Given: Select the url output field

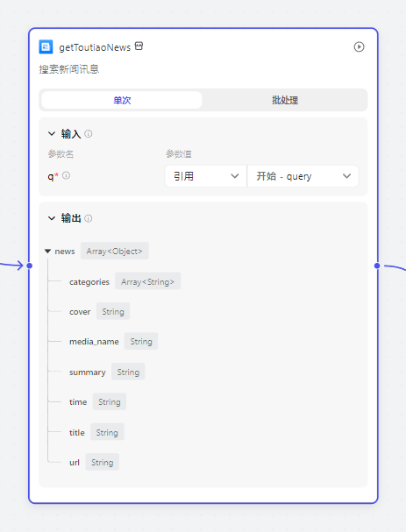Looking at the screenshot, I should pos(75,463).
